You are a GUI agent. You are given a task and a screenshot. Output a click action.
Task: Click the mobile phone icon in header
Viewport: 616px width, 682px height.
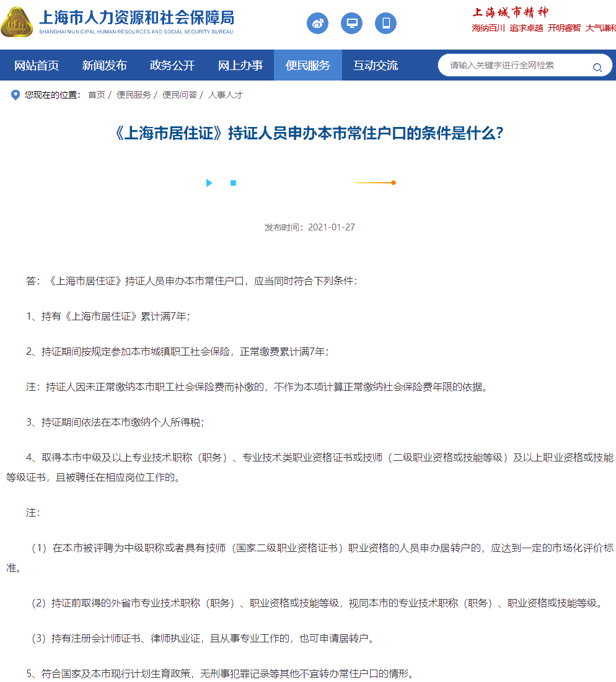[386, 23]
